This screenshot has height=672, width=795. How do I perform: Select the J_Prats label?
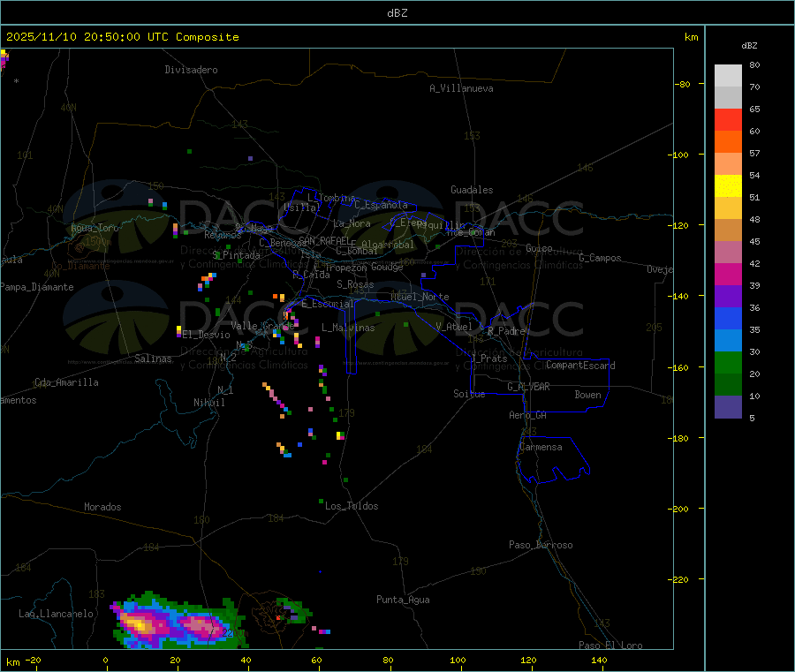click(x=488, y=359)
